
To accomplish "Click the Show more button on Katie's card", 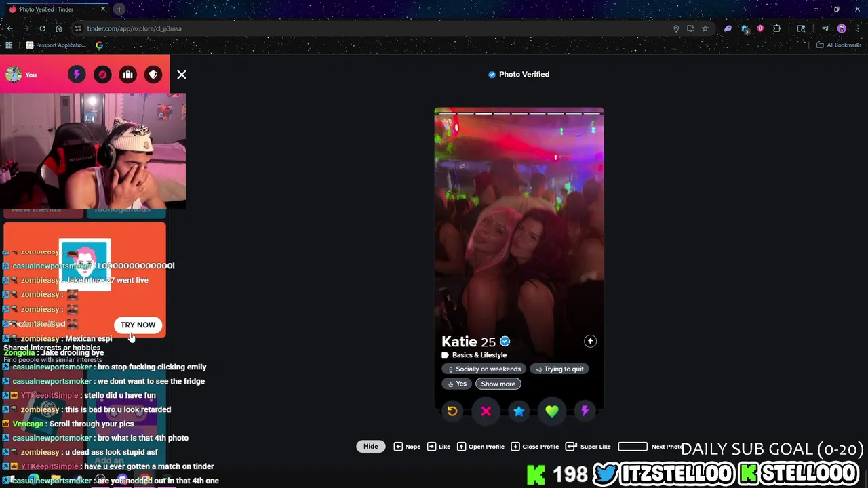I will point(498,384).
